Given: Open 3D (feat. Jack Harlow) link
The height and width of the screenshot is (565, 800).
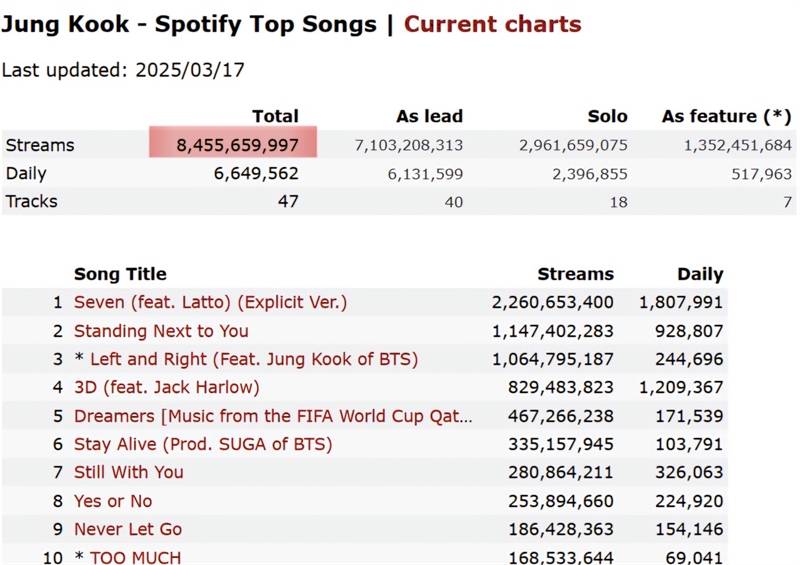Looking at the screenshot, I should (167, 387).
